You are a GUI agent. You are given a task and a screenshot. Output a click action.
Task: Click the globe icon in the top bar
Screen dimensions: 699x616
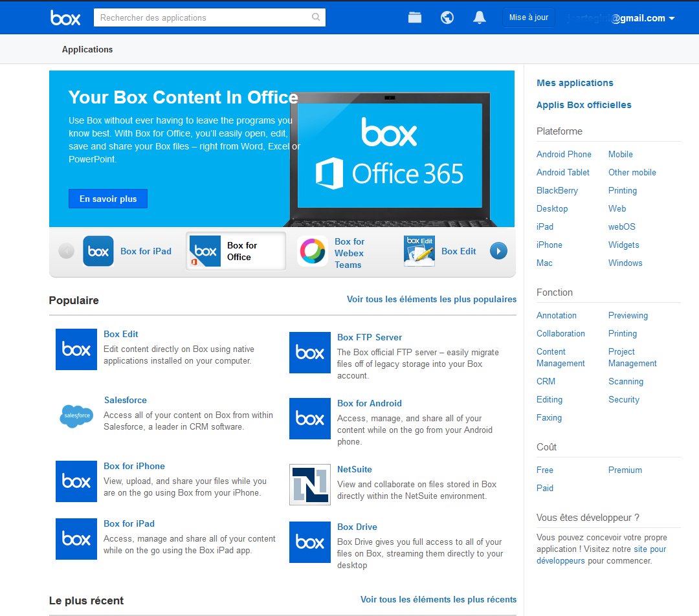(447, 17)
